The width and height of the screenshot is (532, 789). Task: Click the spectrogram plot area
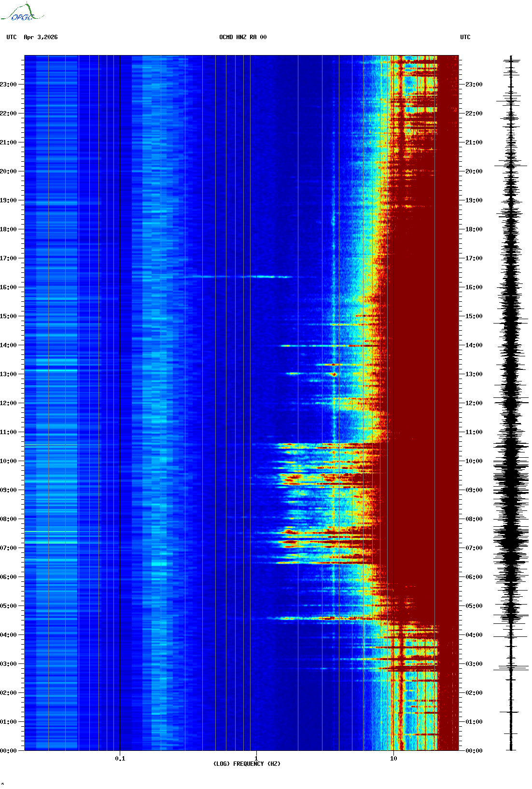click(241, 403)
